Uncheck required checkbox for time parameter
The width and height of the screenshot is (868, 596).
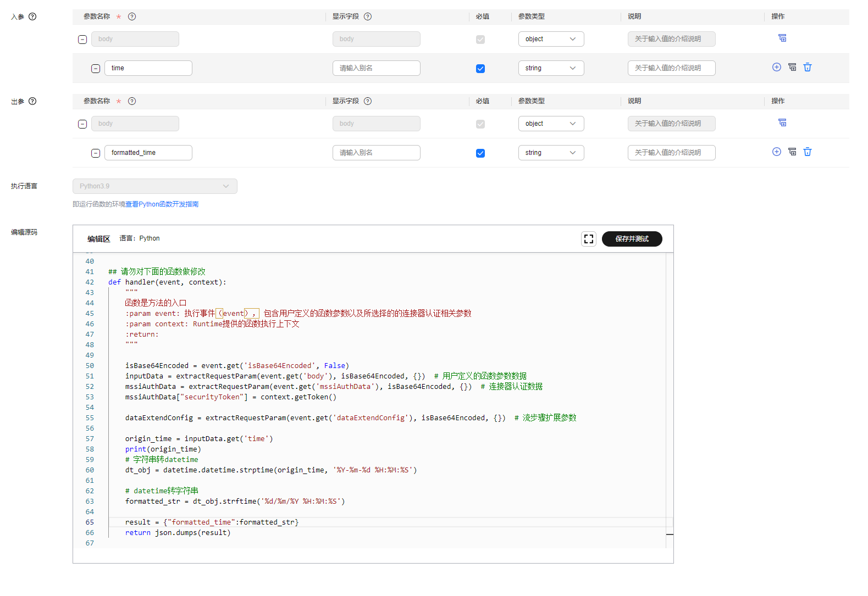click(480, 69)
